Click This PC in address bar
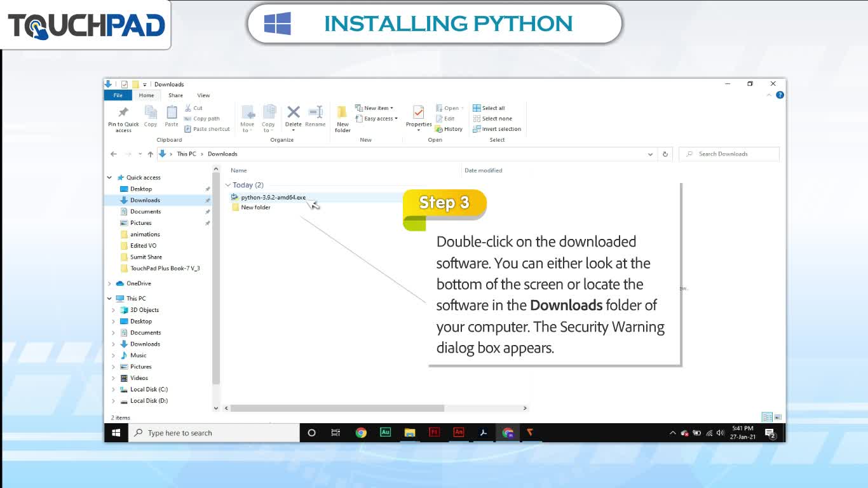The height and width of the screenshot is (488, 868). point(186,154)
